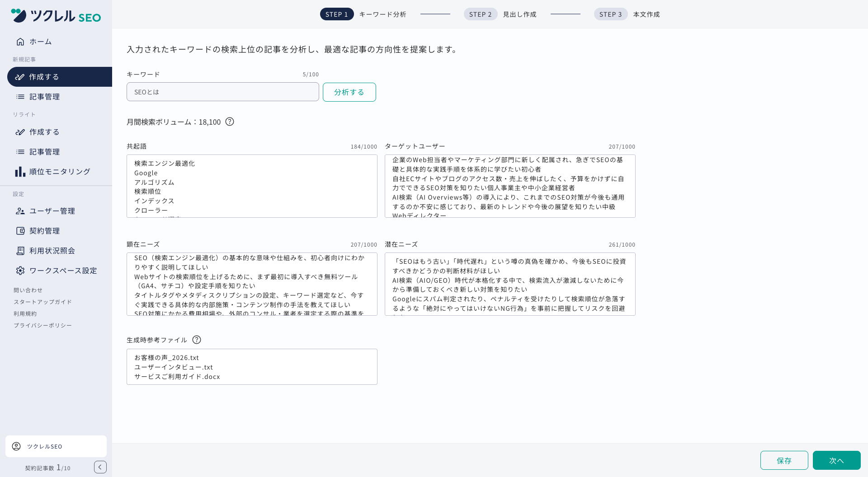Click the 契約記事数 1/10 counter
The height and width of the screenshot is (477, 868).
[x=47, y=468]
